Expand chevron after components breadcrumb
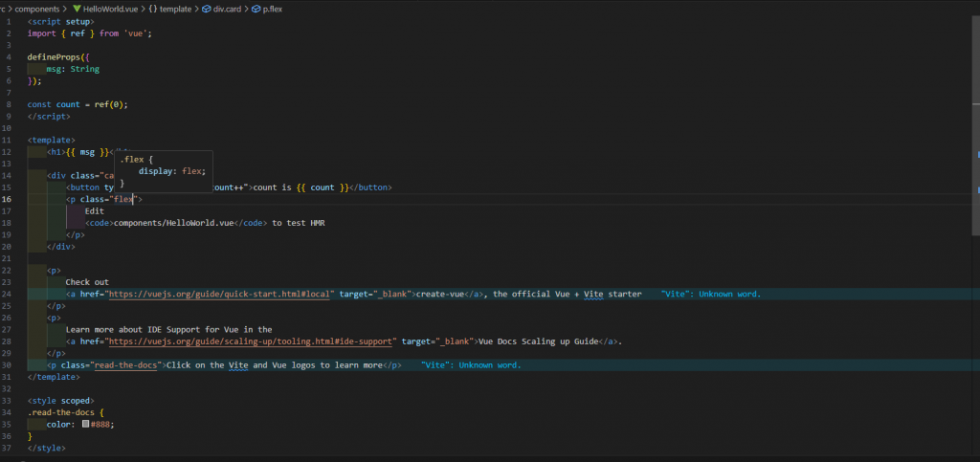 [x=66, y=10]
